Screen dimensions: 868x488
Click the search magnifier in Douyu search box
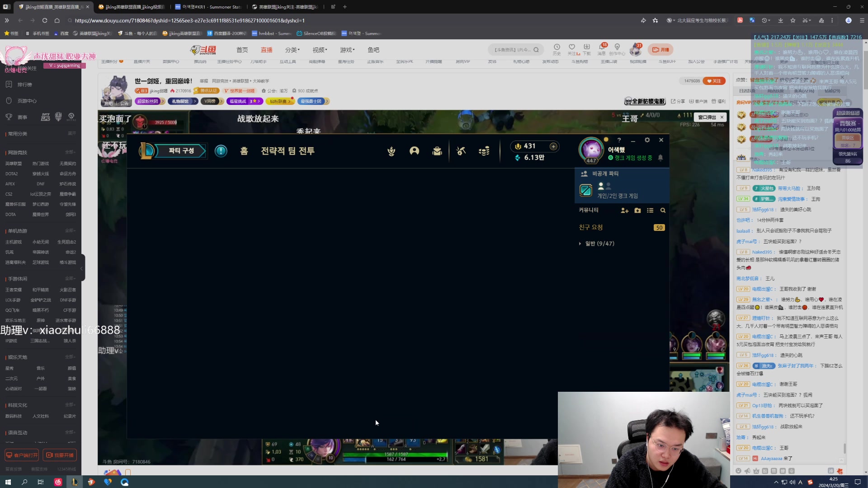click(x=536, y=50)
